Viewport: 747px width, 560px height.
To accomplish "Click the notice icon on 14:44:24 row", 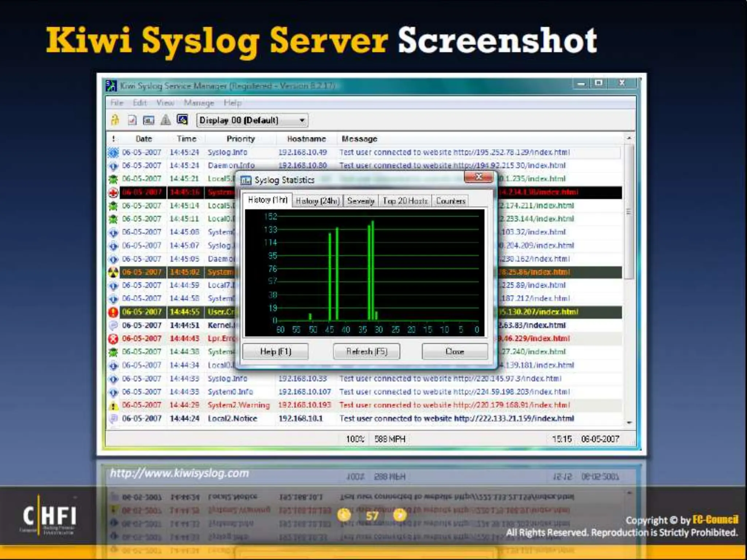I will [113, 419].
